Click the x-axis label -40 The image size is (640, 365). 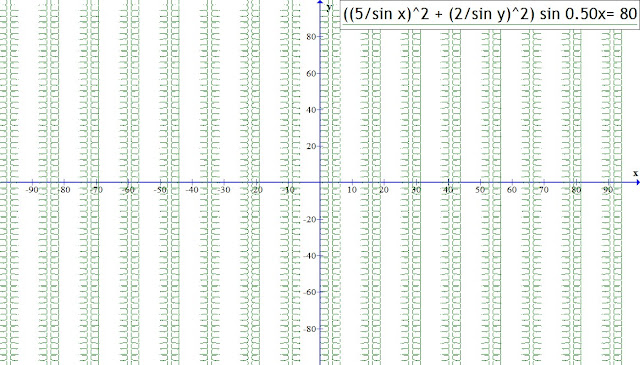tap(192, 190)
